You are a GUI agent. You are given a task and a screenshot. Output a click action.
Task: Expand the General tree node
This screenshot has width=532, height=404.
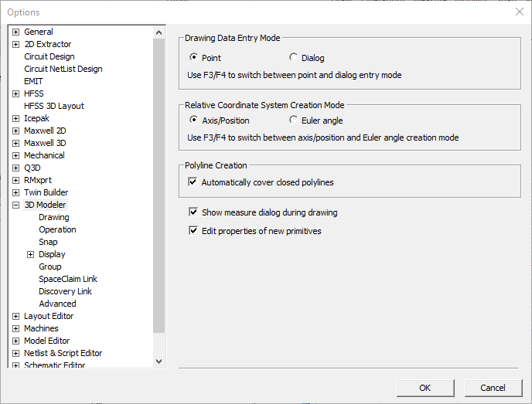16,32
